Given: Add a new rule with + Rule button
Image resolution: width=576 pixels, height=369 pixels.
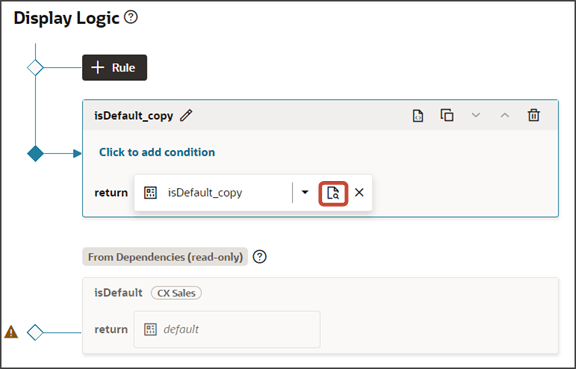Looking at the screenshot, I should (115, 68).
